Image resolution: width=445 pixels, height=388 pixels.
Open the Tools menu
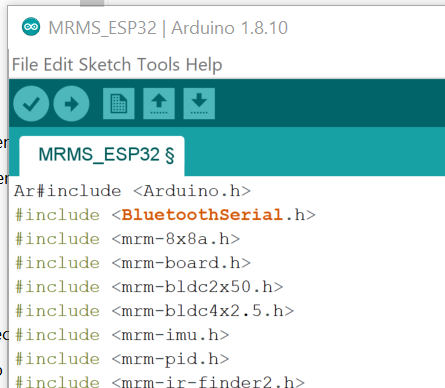pyautogui.click(x=158, y=64)
